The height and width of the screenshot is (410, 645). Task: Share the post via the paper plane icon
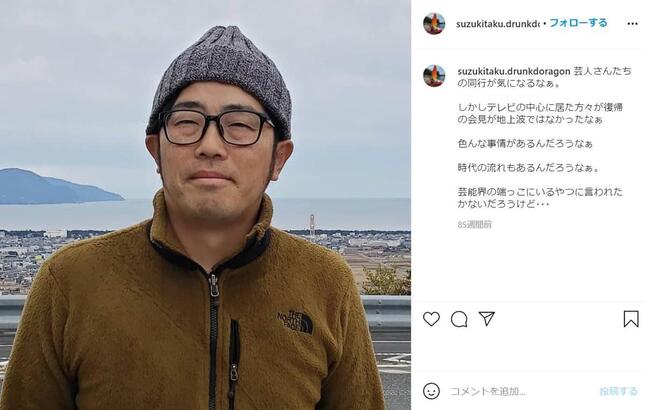[x=486, y=319]
